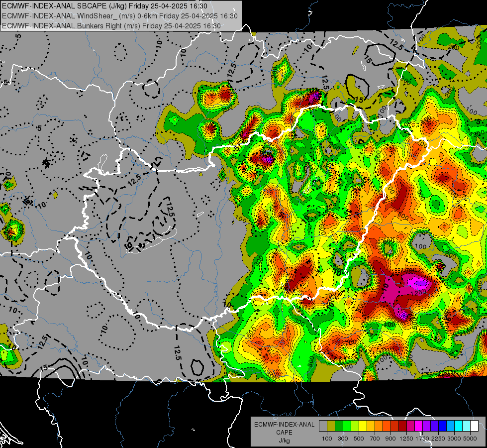Viewport: 487px width, 448px height.
Task: Select the dark green legend swatch
Action: 339,426
